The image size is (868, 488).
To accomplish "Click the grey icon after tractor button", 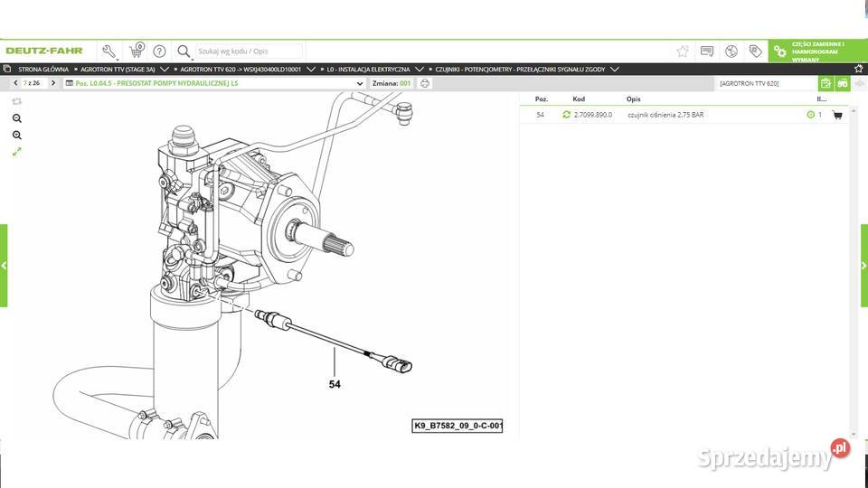I will tap(860, 83).
